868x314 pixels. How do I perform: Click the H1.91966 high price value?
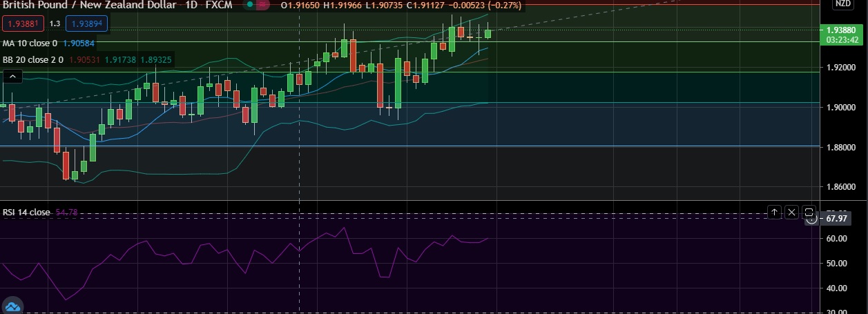[343, 5]
